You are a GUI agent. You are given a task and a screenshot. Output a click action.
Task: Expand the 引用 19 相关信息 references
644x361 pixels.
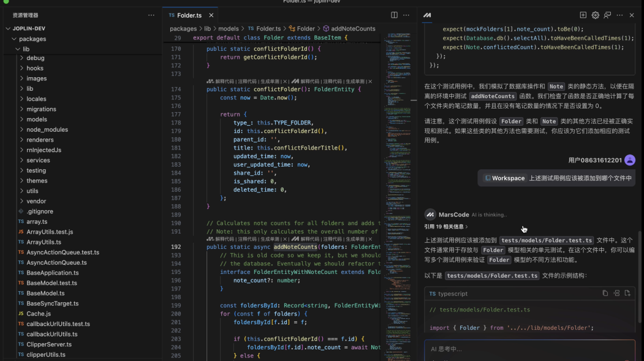[x=446, y=227]
